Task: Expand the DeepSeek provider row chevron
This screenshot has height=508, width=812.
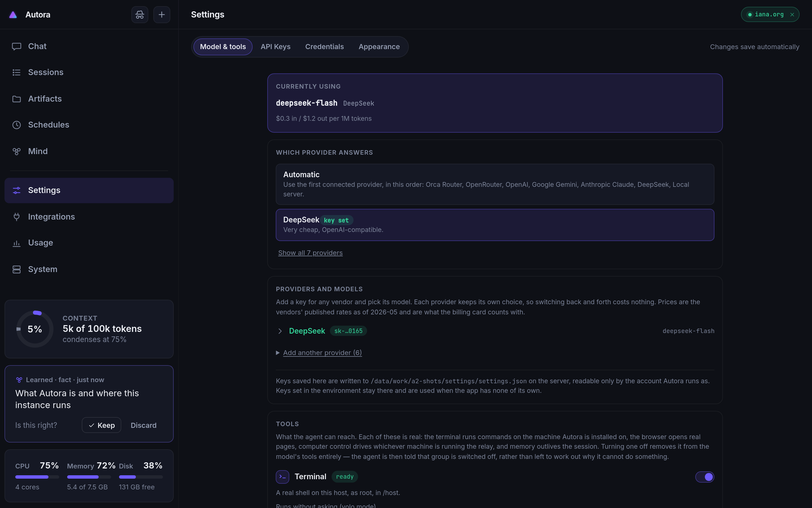Action: pos(280,331)
